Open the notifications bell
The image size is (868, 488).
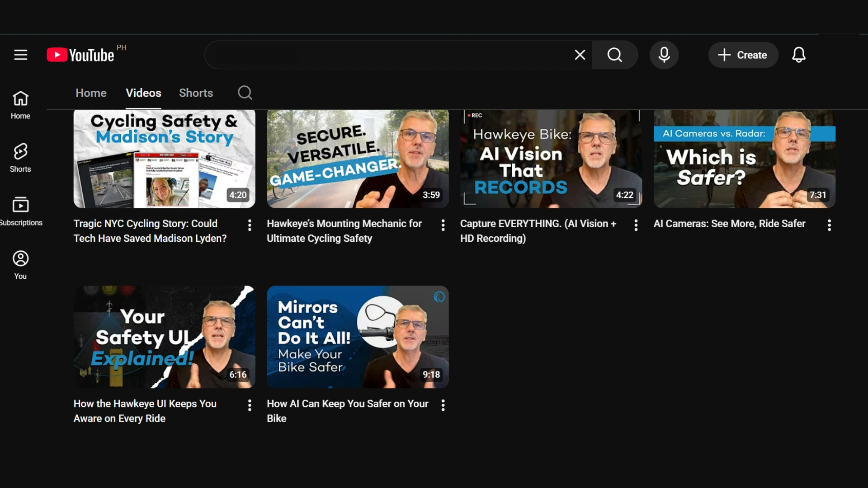point(798,55)
